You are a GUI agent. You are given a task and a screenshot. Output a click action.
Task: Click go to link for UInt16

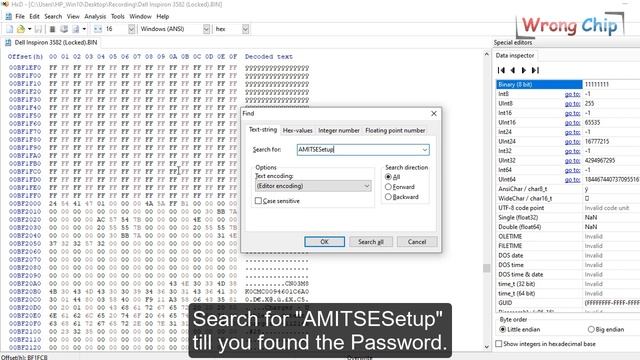point(572,123)
